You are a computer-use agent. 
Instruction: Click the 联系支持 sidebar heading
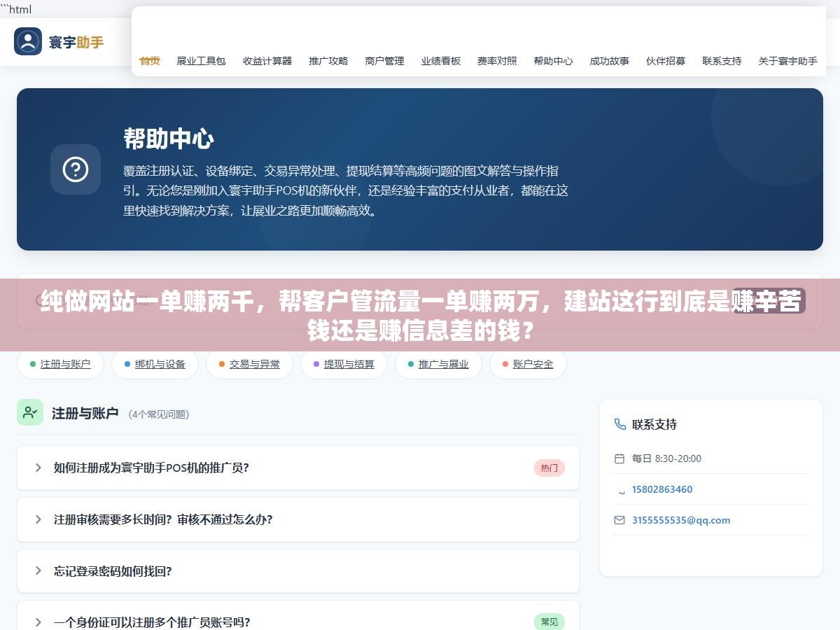[654, 424]
